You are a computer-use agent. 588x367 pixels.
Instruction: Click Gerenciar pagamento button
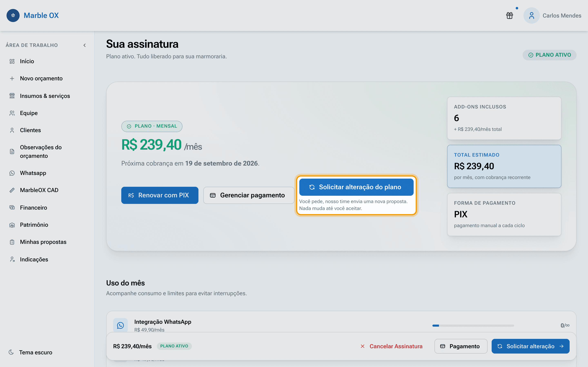click(248, 195)
